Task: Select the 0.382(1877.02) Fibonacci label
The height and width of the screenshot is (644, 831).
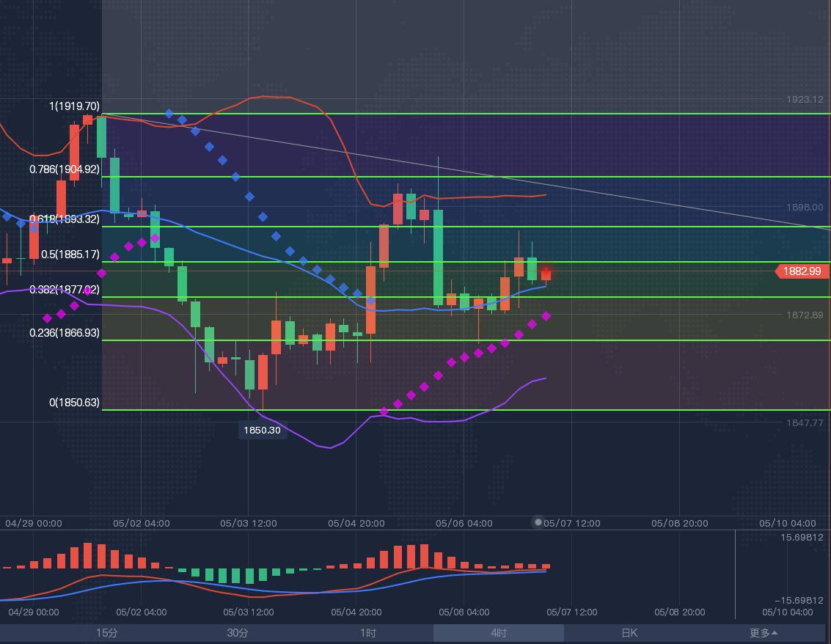Action: click(65, 290)
